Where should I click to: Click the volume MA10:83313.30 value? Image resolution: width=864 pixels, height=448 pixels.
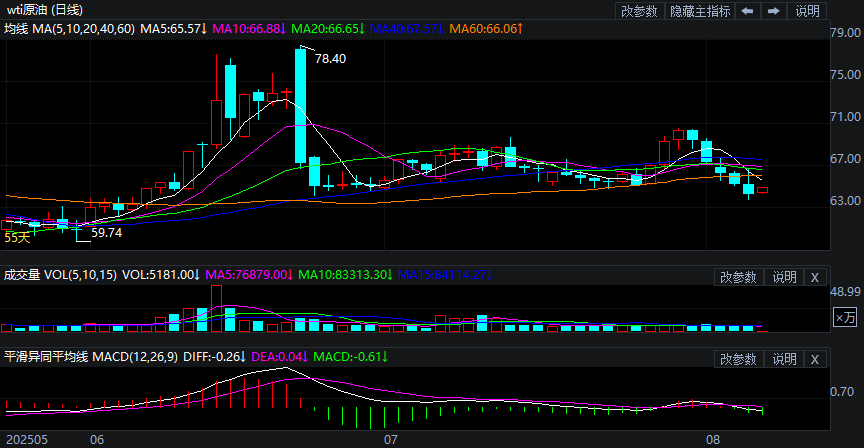coord(345,274)
